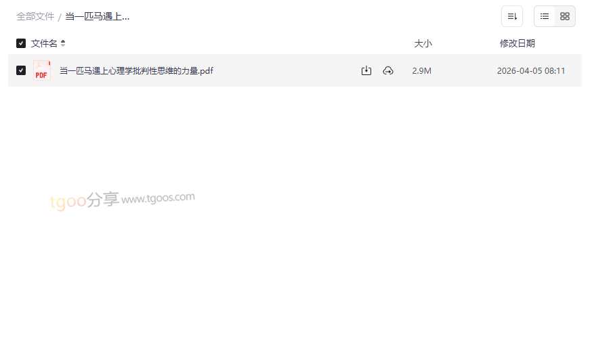Sort by the 大小 column header

click(423, 43)
